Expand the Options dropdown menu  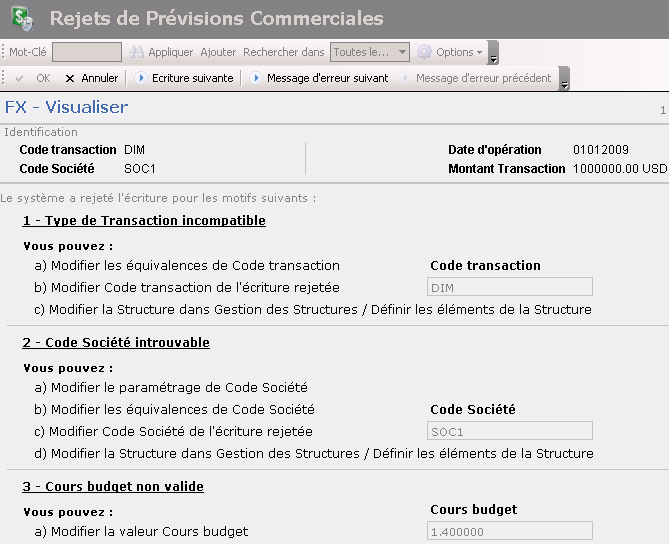click(479, 52)
